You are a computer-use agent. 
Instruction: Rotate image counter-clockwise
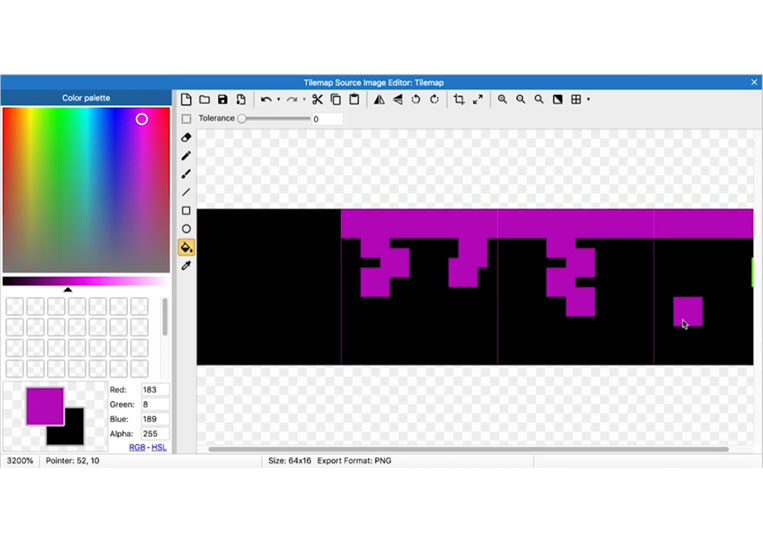416,100
